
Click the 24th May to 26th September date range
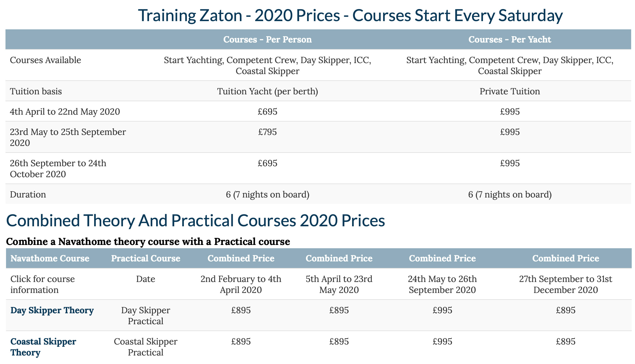442,284
